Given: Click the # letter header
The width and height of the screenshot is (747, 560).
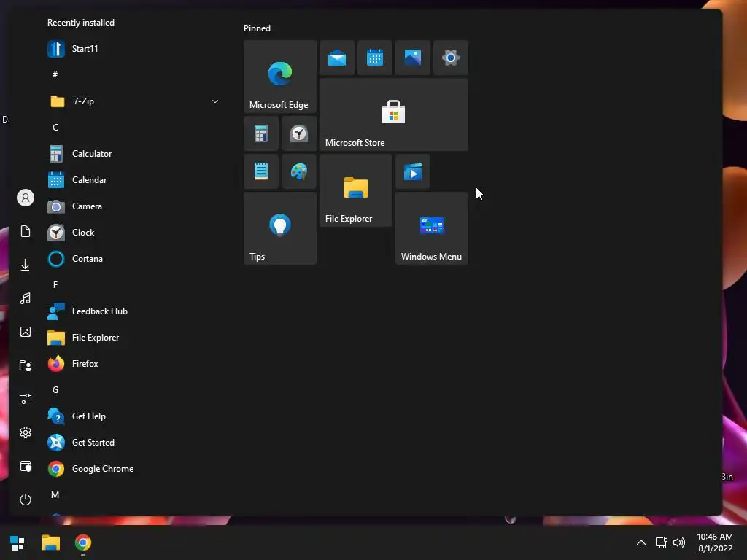Looking at the screenshot, I should pos(55,75).
